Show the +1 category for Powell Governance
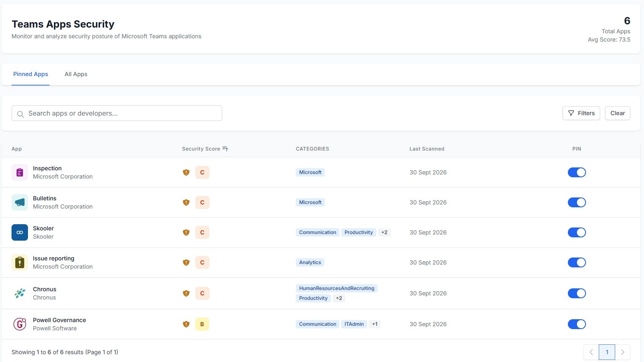The height and width of the screenshot is (362, 644). click(375, 324)
